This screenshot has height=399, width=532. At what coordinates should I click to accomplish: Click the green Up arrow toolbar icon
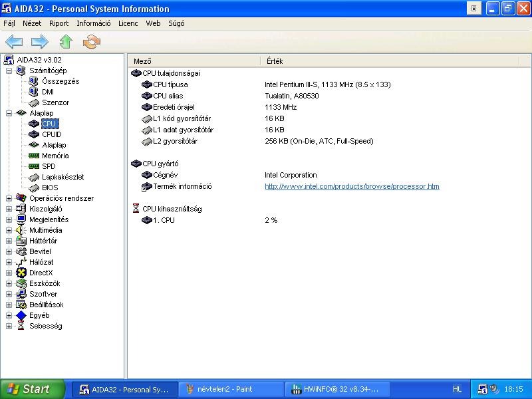click(x=66, y=42)
